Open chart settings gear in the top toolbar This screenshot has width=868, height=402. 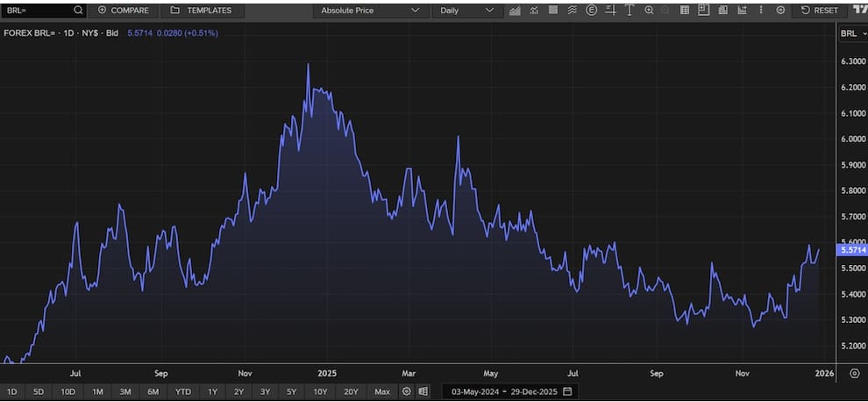pyautogui.click(x=780, y=11)
